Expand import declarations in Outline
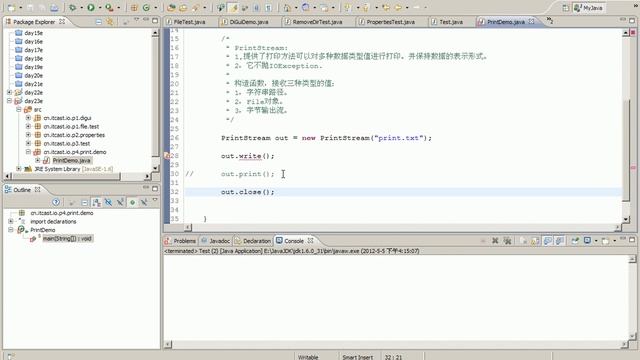 11,221
